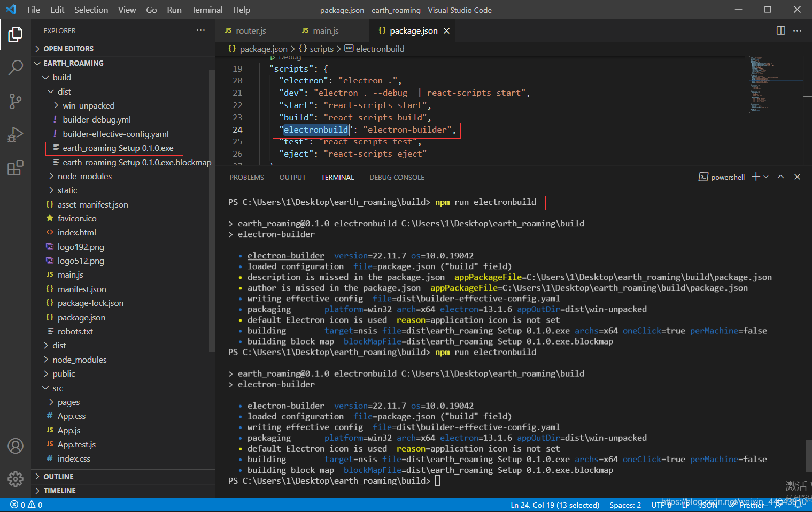This screenshot has height=512, width=812.
Task: Click errors and warnings status indicator
Action: point(26,505)
